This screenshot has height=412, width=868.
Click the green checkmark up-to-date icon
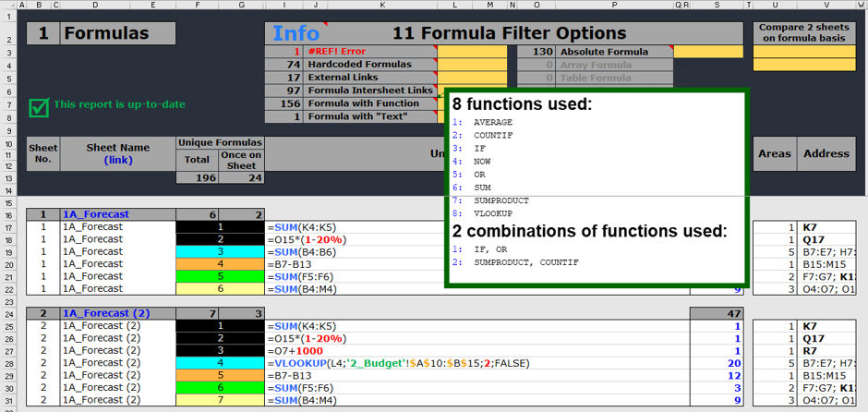pos(38,107)
